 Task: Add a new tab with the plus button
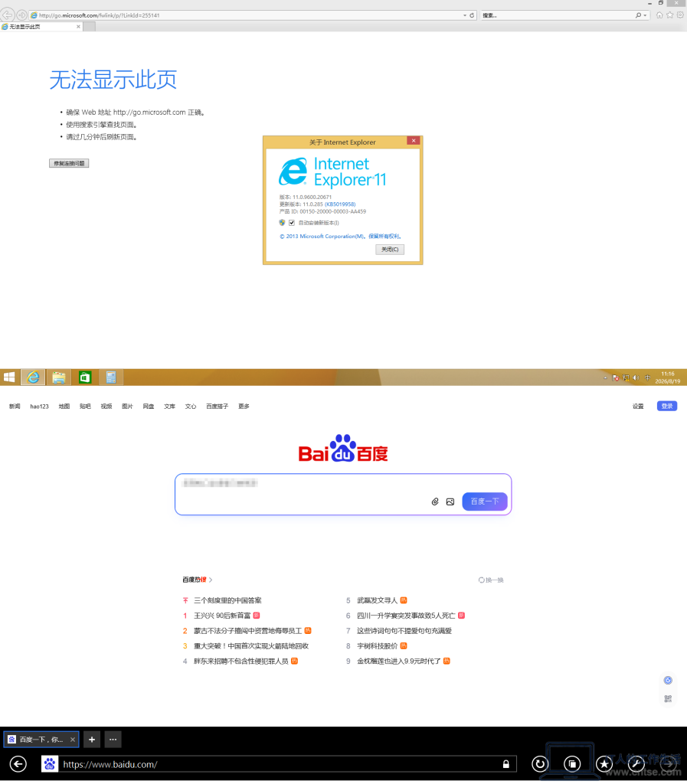(x=91, y=740)
